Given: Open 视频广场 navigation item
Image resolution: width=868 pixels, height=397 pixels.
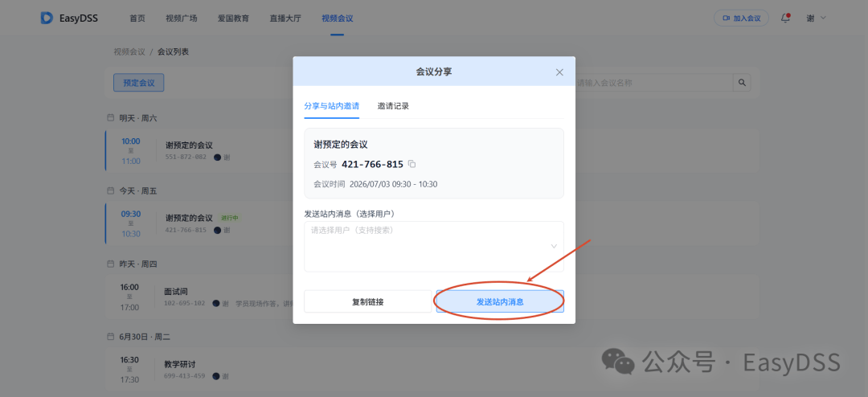Looking at the screenshot, I should (x=182, y=18).
